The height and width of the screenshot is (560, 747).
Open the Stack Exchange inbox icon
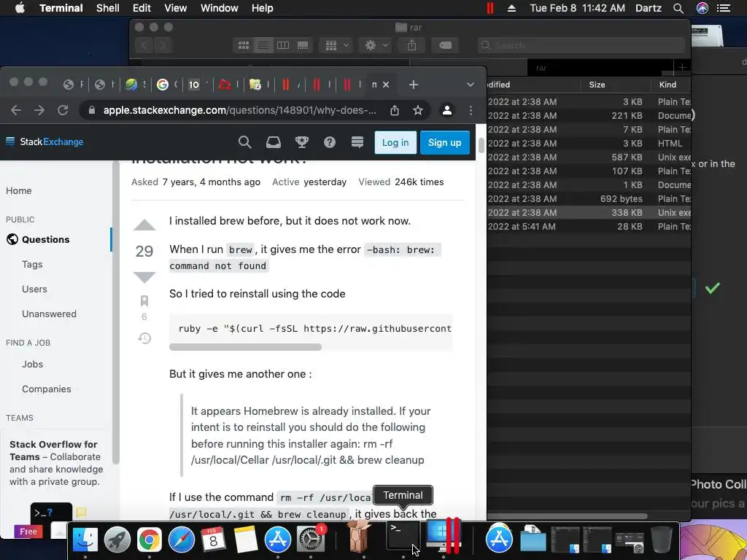tap(273, 142)
